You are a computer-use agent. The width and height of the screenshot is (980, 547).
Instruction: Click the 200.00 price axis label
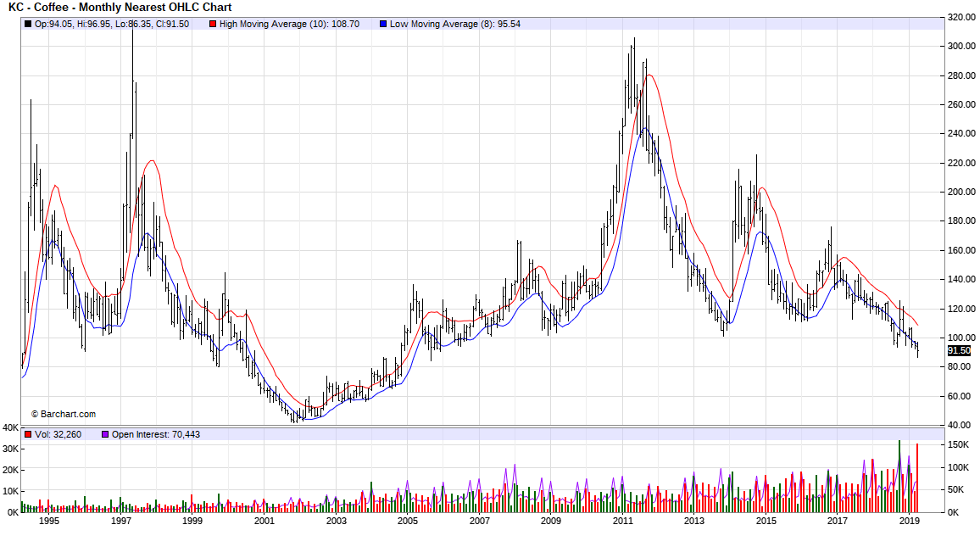tap(961, 192)
